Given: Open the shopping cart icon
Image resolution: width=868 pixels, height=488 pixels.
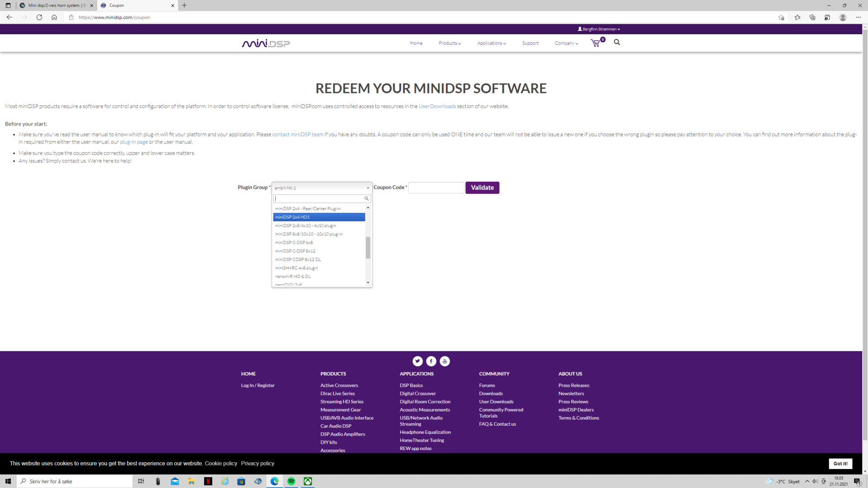Looking at the screenshot, I should tap(596, 43).
